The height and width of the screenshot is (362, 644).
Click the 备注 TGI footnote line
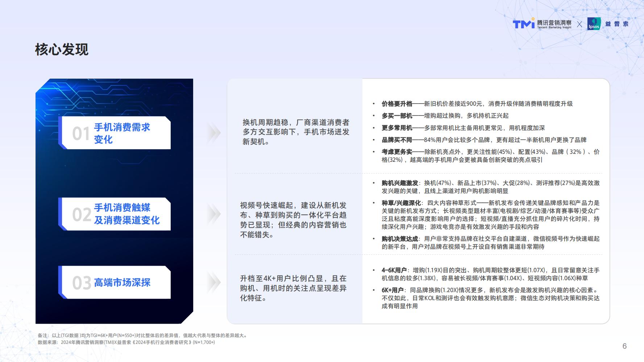143,336
